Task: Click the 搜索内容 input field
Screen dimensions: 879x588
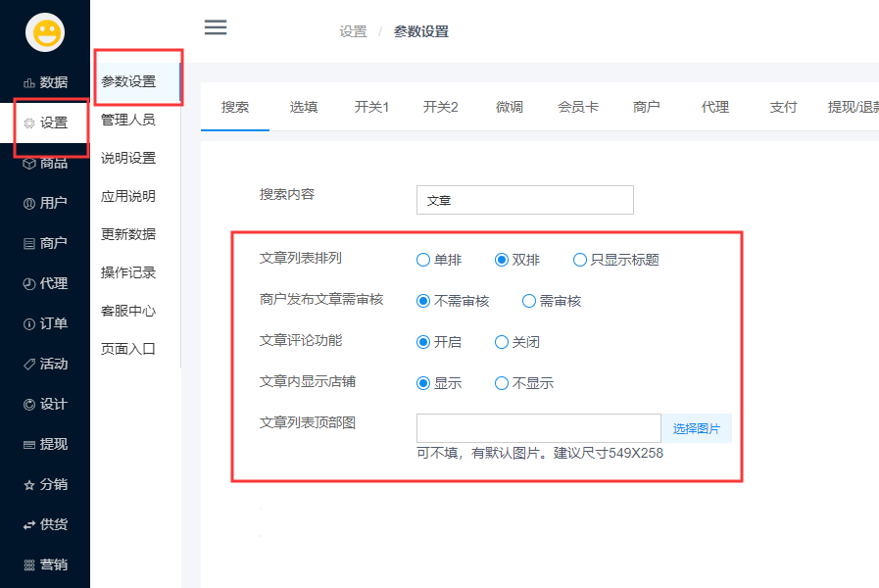Action: tap(525, 200)
